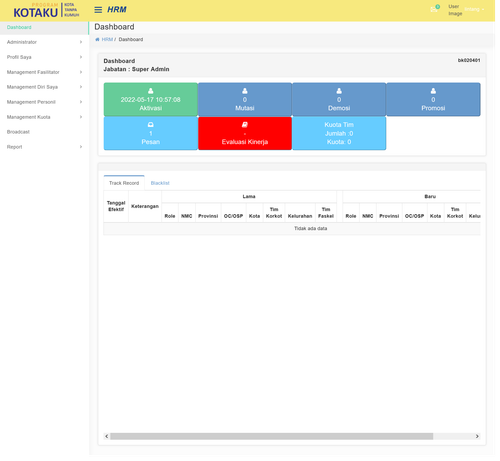
Task: Expand the Profil Saya chevron
Action: point(81,58)
